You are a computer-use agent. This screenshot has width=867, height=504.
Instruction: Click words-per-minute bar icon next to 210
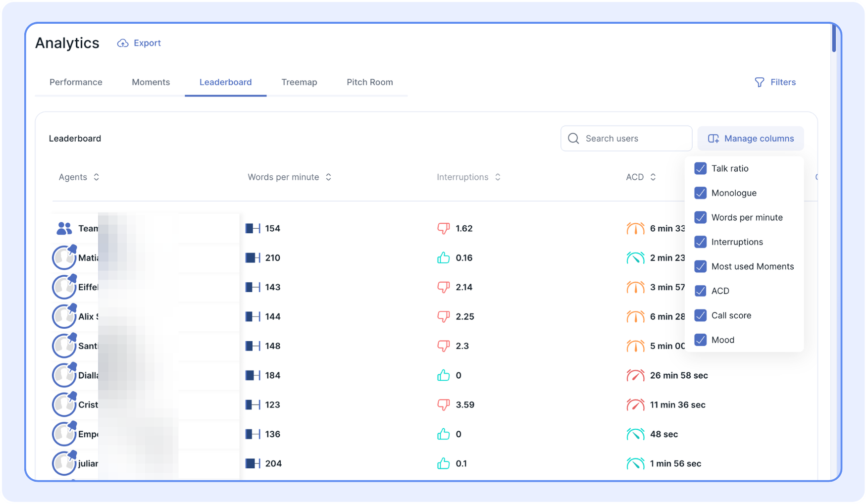click(x=253, y=257)
